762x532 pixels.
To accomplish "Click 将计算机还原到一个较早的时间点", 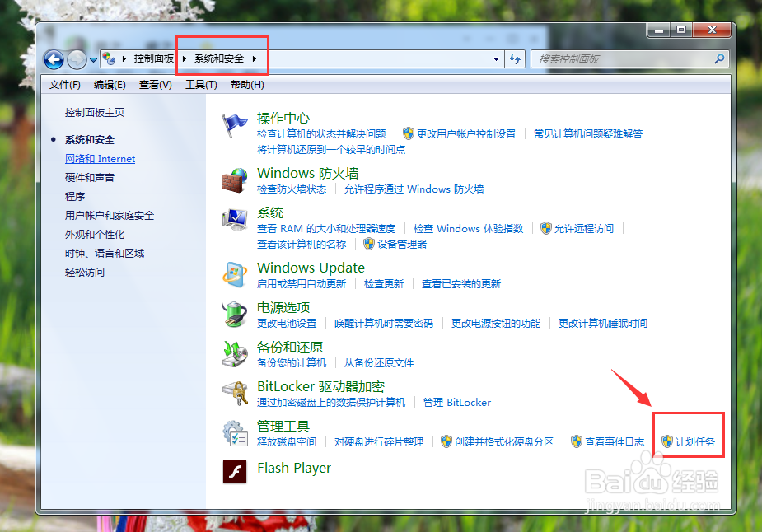I will 331,149.
